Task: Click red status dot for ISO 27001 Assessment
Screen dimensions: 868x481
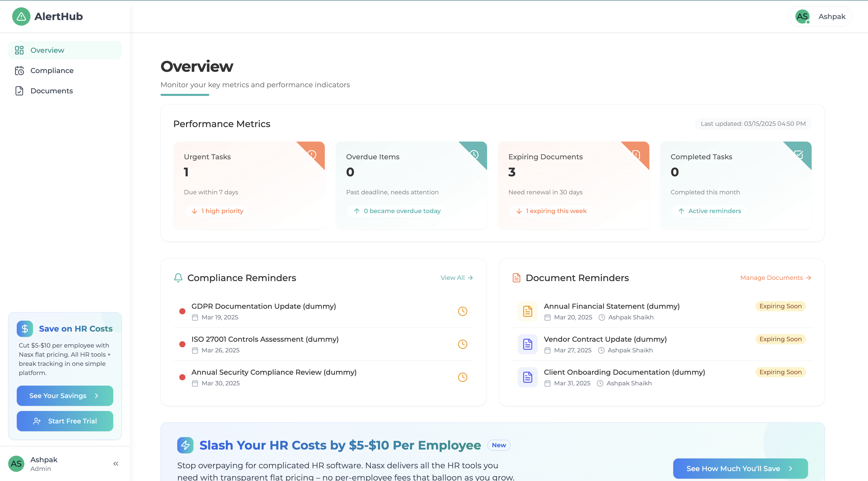Action: [x=182, y=344]
